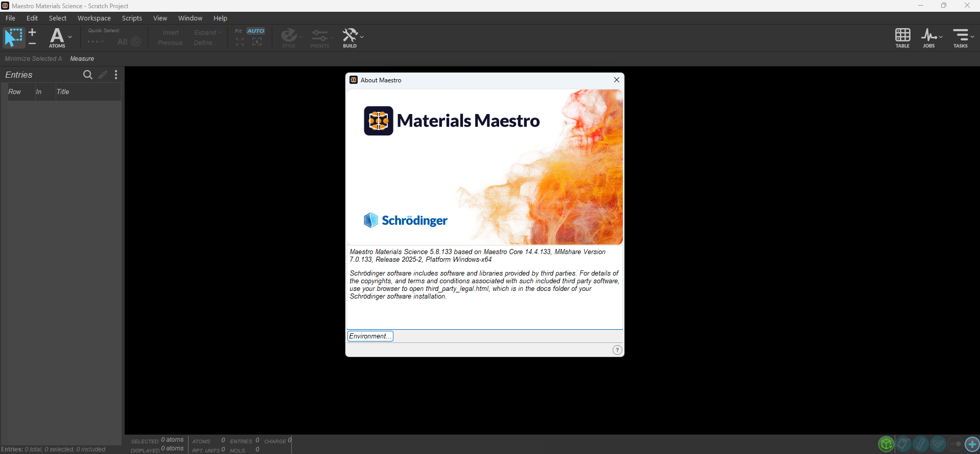Image resolution: width=980 pixels, height=454 pixels.
Task: Click the Atoms selection mode icon
Action: (57, 38)
